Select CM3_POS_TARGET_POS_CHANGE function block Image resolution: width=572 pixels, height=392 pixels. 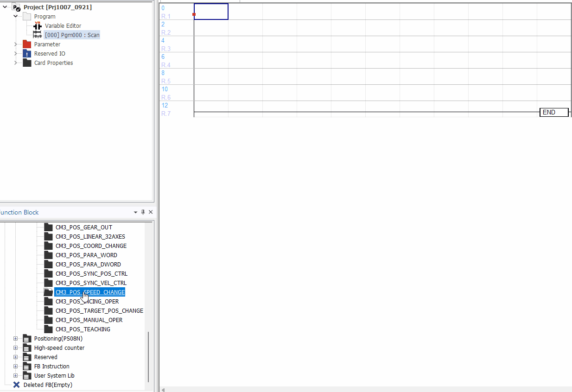(x=99, y=311)
